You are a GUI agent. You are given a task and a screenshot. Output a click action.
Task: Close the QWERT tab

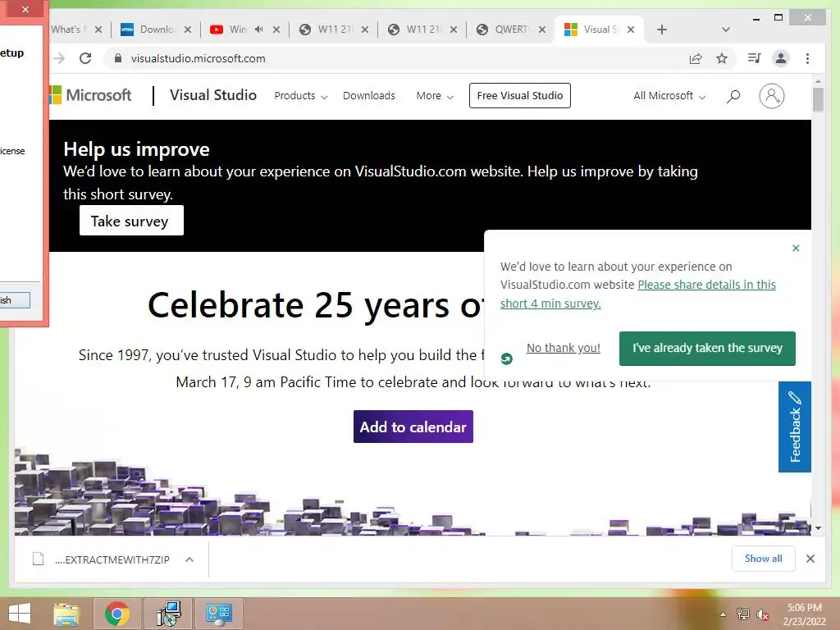tap(542, 30)
